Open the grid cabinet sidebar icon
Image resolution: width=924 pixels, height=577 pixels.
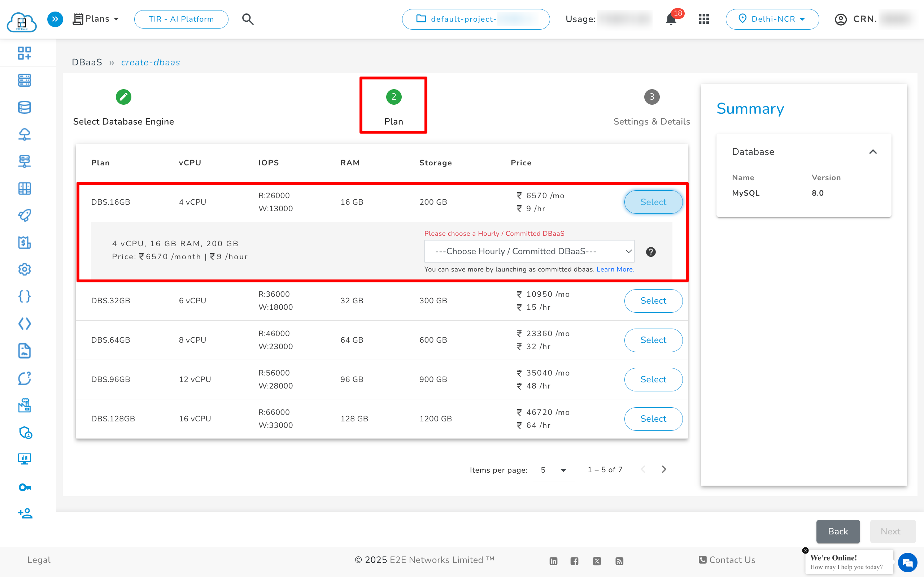[25, 188]
